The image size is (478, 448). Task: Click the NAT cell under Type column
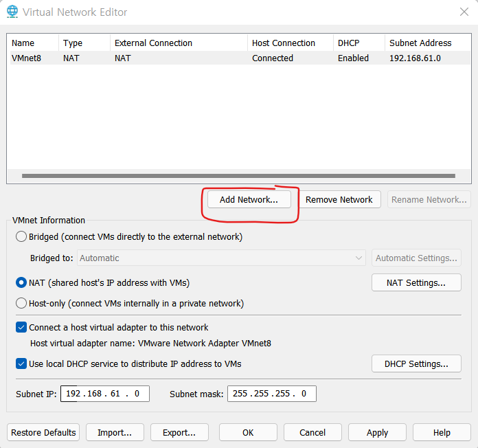point(71,58)
